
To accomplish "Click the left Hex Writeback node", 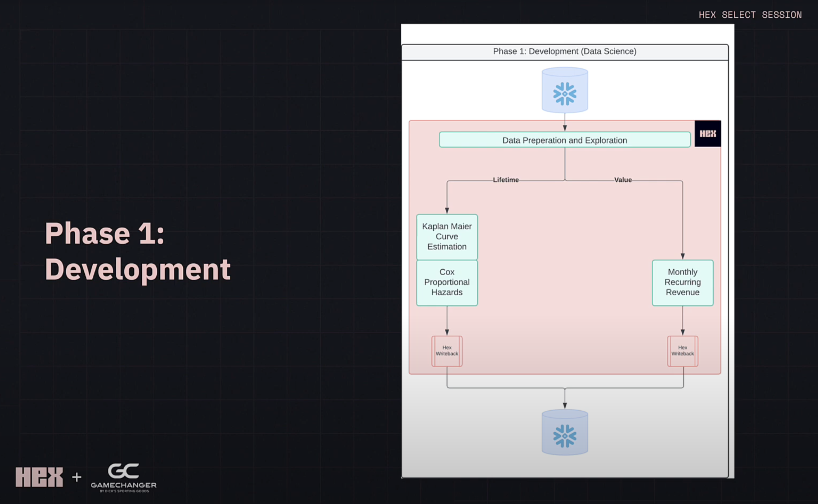I will pos(447,351).
